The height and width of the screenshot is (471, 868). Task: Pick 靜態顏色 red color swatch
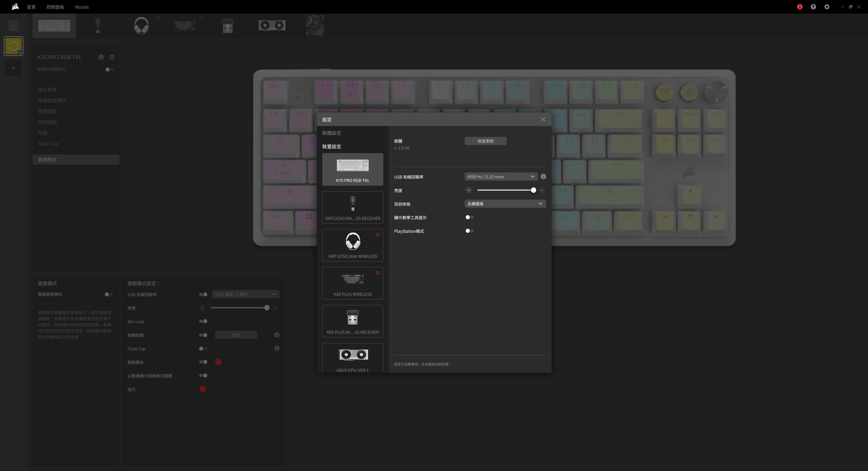[x=218, y=362]
